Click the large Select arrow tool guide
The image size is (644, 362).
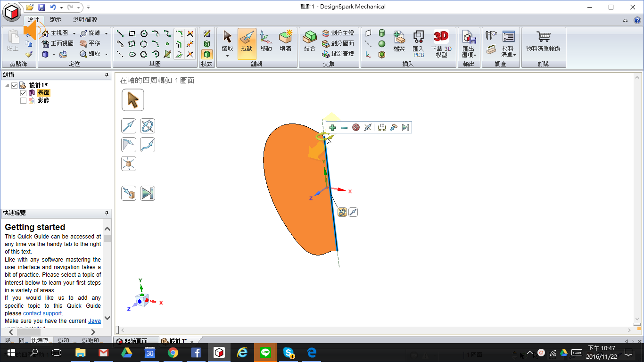pyautogui.click(x=133, y=100)
